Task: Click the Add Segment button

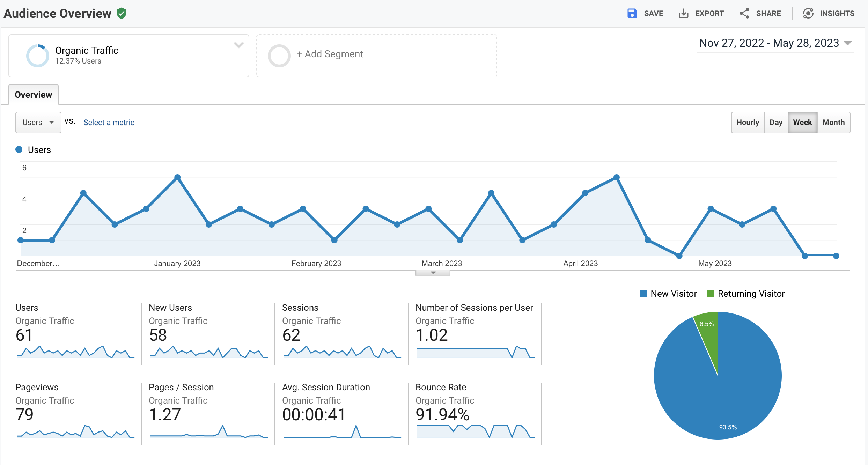Action: pyautogui.click(x=330, y=54)
